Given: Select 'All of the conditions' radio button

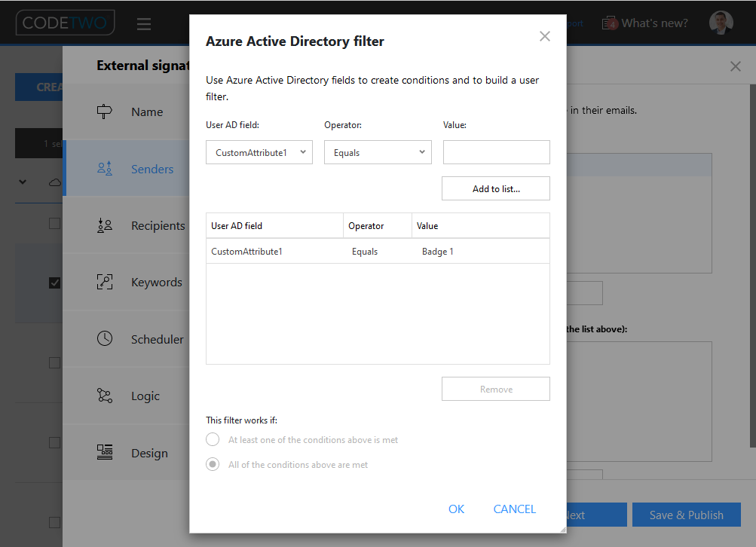Looking at the screenshot, I should [213, 465].
